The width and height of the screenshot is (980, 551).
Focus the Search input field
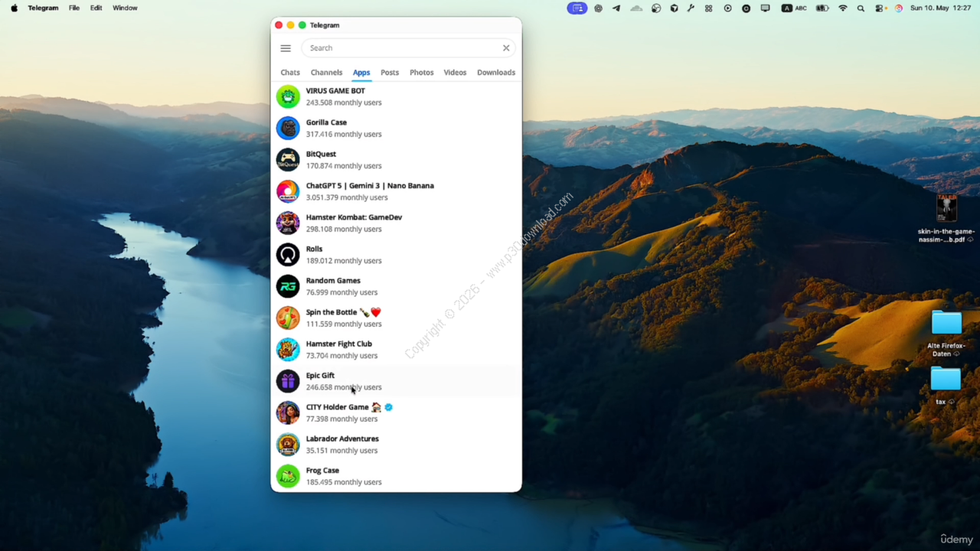[x=409, y=48]
